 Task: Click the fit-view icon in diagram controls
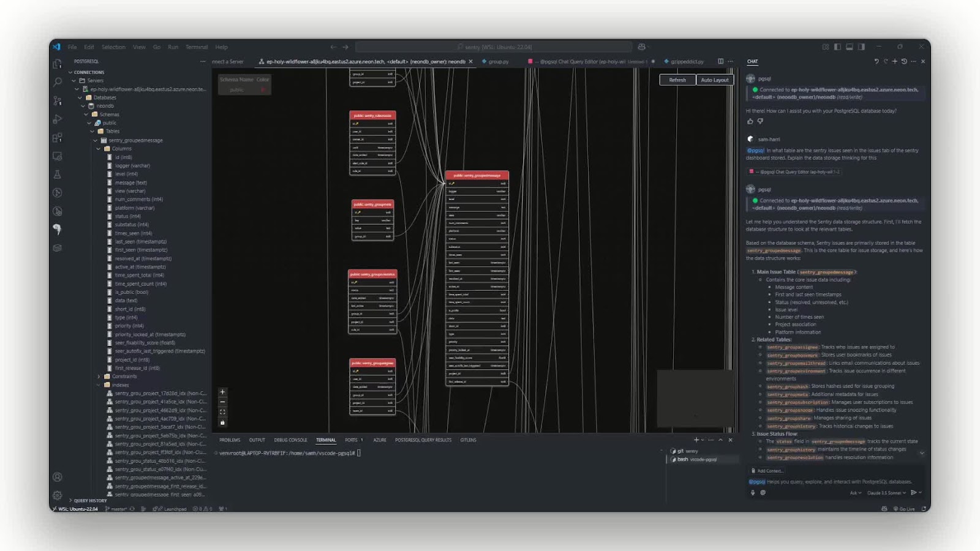point(222,412)
